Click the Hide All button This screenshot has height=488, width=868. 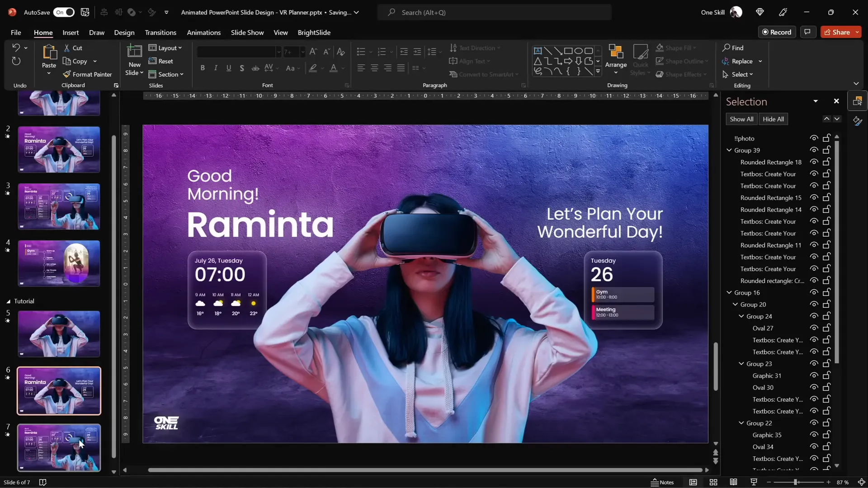tap(773, 119)
